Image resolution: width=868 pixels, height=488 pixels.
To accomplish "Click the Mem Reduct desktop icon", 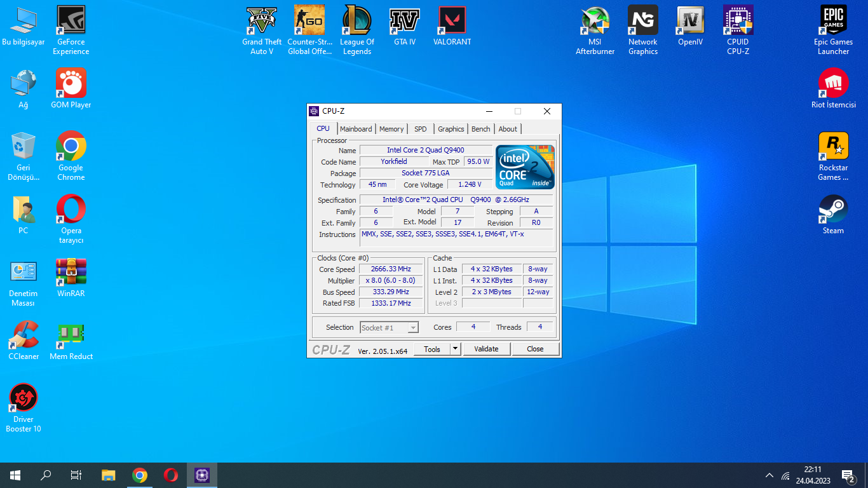I will [71, 341].
